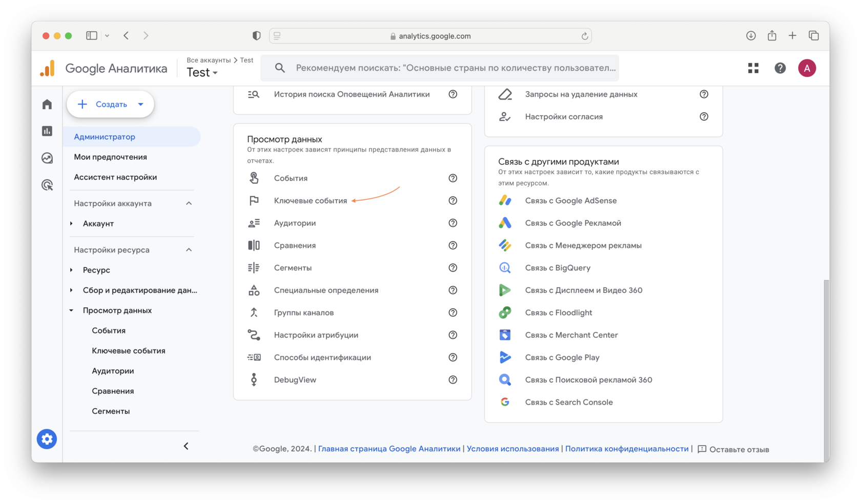861x504 pixels.
Task: Open Safari downloads icon
Action: [x=751, y=35]
